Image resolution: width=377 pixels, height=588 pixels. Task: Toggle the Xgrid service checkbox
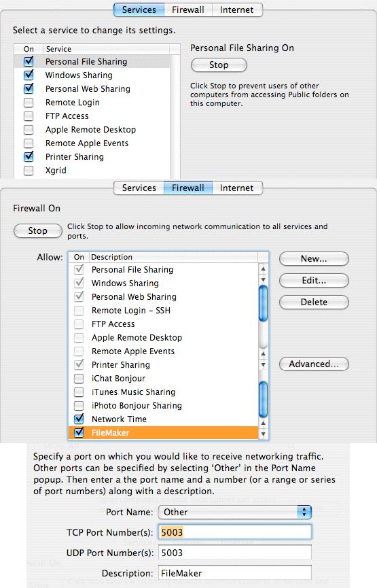click(29, 171)
